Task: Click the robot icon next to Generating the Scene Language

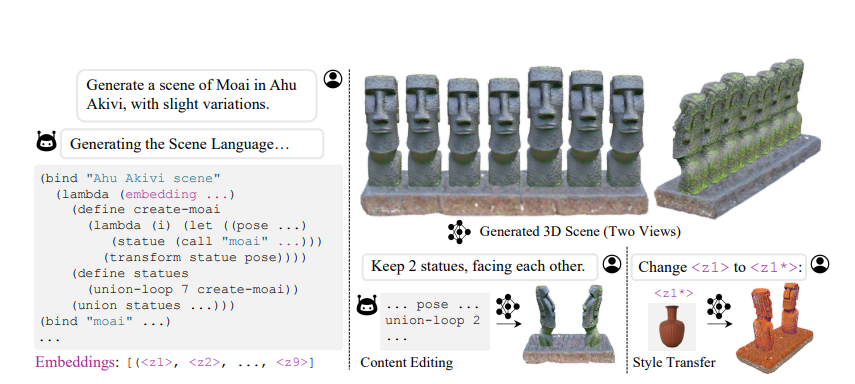Action: [47, 142]
